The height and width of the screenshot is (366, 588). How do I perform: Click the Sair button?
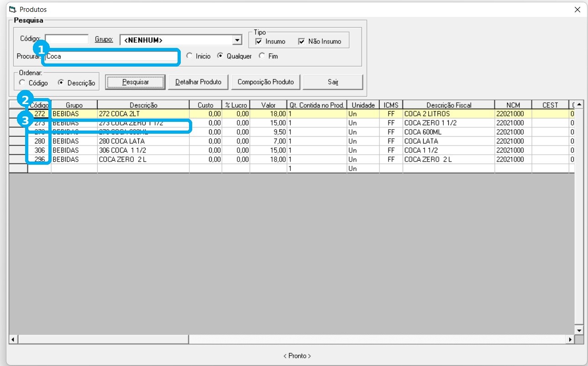[333, 82]
